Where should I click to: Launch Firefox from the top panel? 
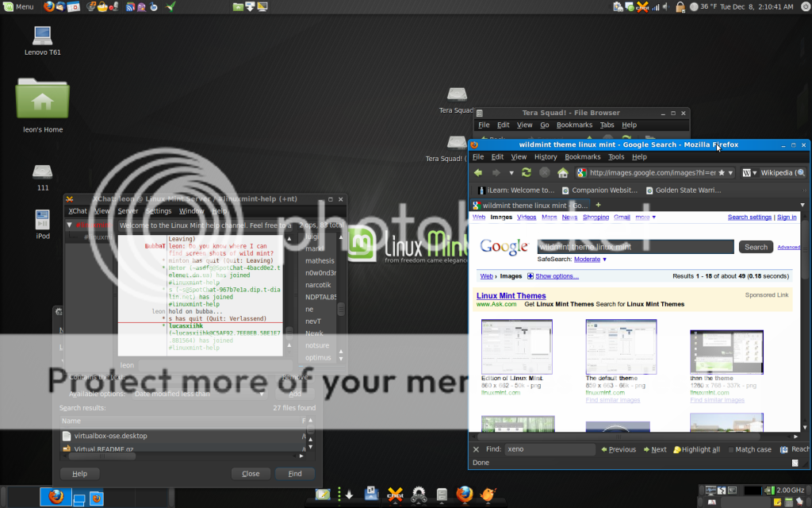click(48, 6)
